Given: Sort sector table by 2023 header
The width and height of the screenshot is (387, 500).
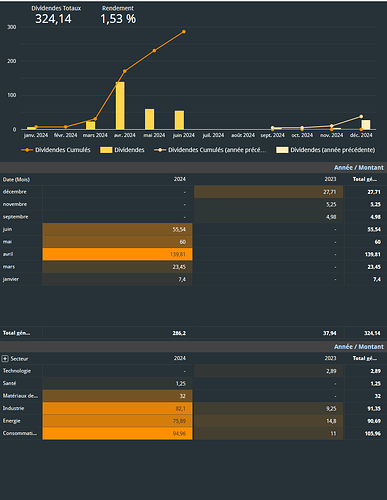Looking at the screenshot, I should [x=330, y=358].
